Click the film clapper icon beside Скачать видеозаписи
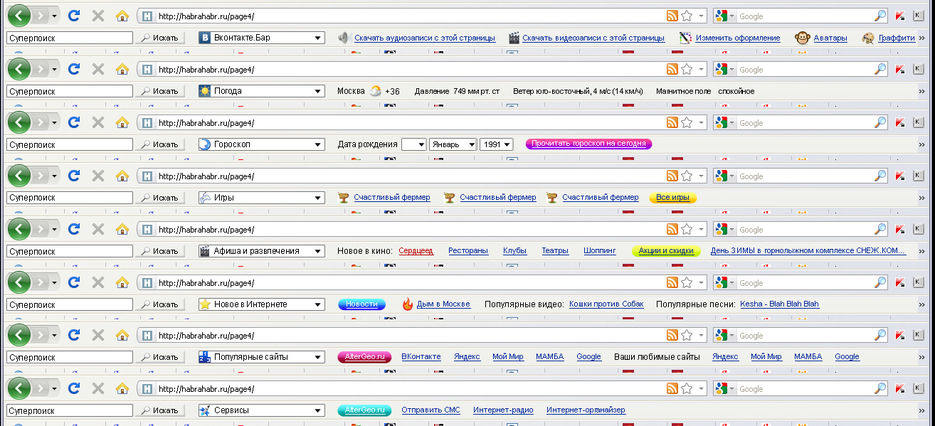This screenshot has width=935, height=426. point(514,38)
